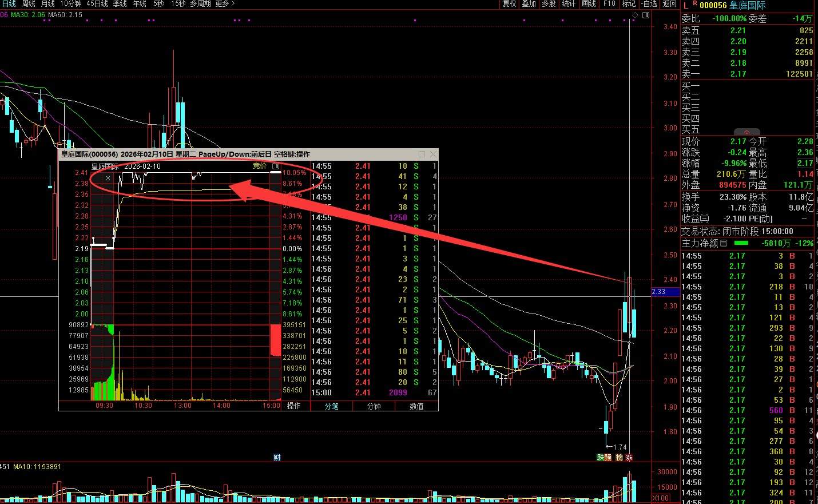Click the green 跌 tag icon
The image size is (818, 504).
click(601, 457)
